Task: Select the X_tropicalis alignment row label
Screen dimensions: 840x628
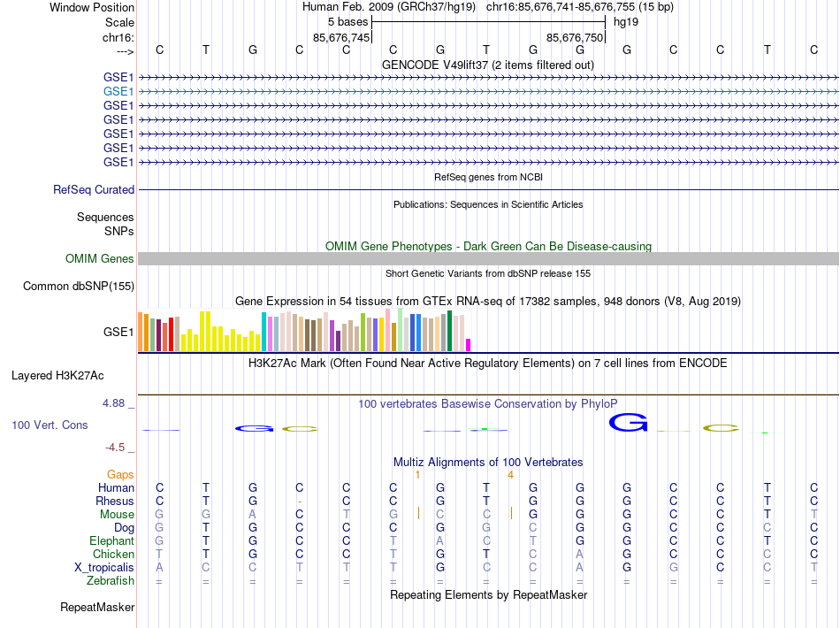Action: [104, 568]
